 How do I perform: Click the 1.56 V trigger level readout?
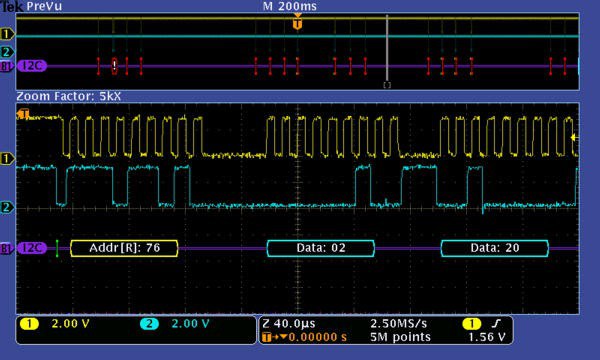coord(487,337)
